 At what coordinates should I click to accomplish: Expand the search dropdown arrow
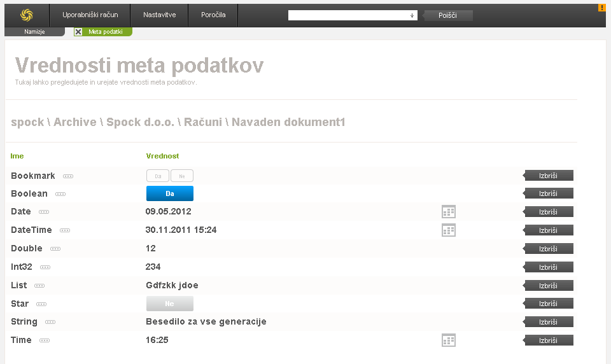coord(412,15)
